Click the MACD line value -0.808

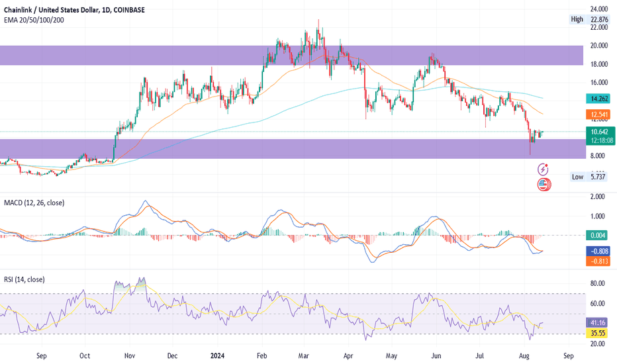pos(599,251)
